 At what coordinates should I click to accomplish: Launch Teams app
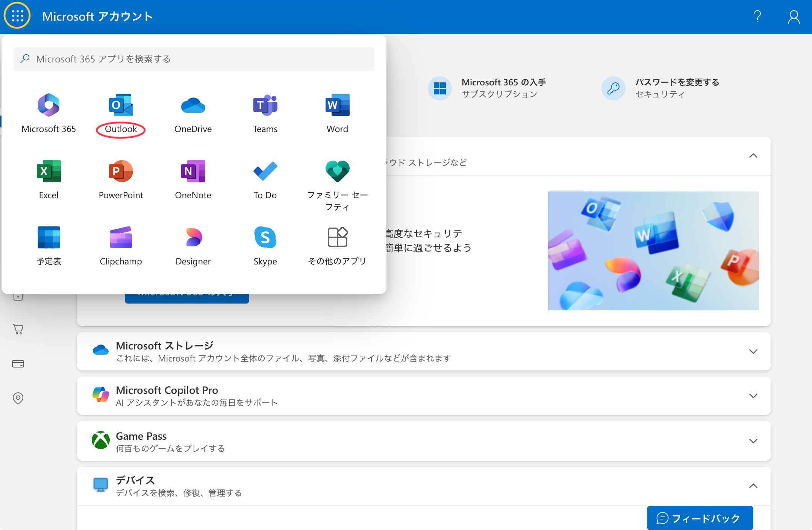click(265, 113)
